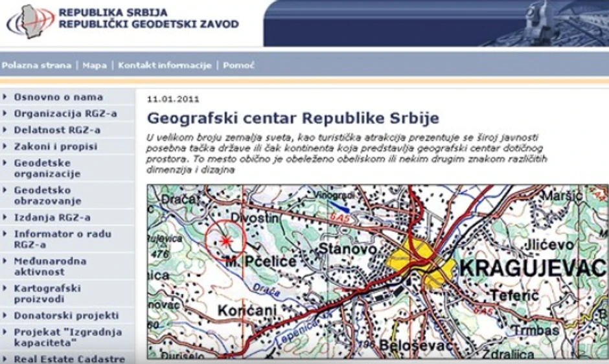The width and height of the screenshot is (609, 364).
Task: Click the italic intro paragraph text
Action: coord(347,154)
